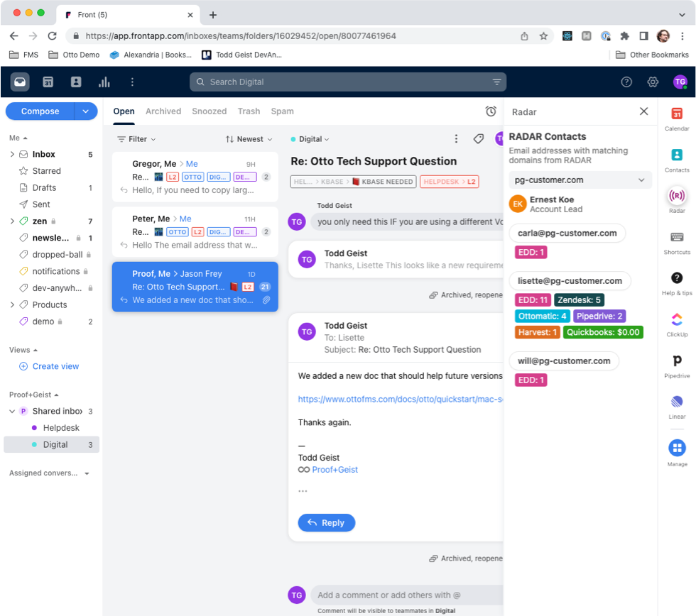Click the add a comment field
Screen dimensions: 696x616
(408, 595)
